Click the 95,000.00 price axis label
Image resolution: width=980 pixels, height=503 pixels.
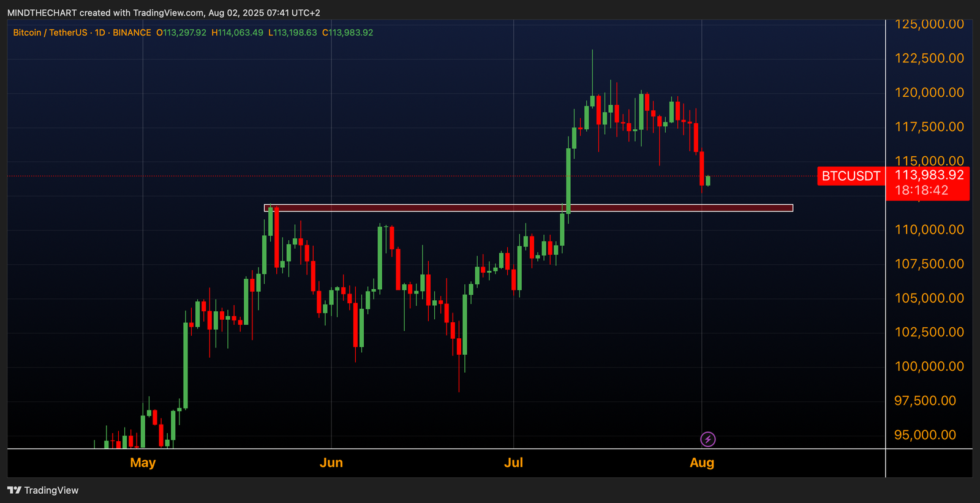pos(925,435)
